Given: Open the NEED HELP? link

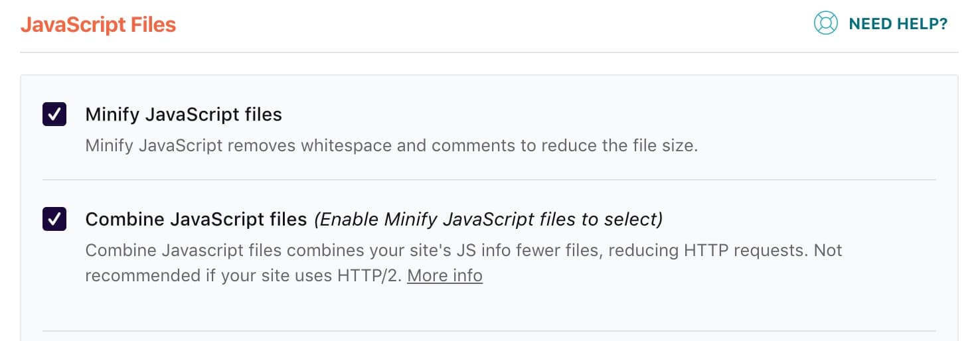Looking at the screenshot, I should [898, 25].
